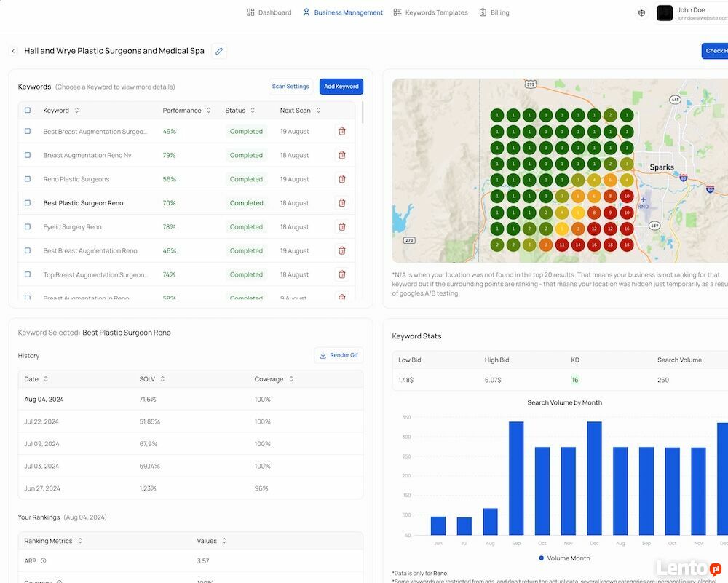This screenshot has height=583, width=728.
Task: Select the Eyelid Surgery Reno checkbox
Action: 28,227
